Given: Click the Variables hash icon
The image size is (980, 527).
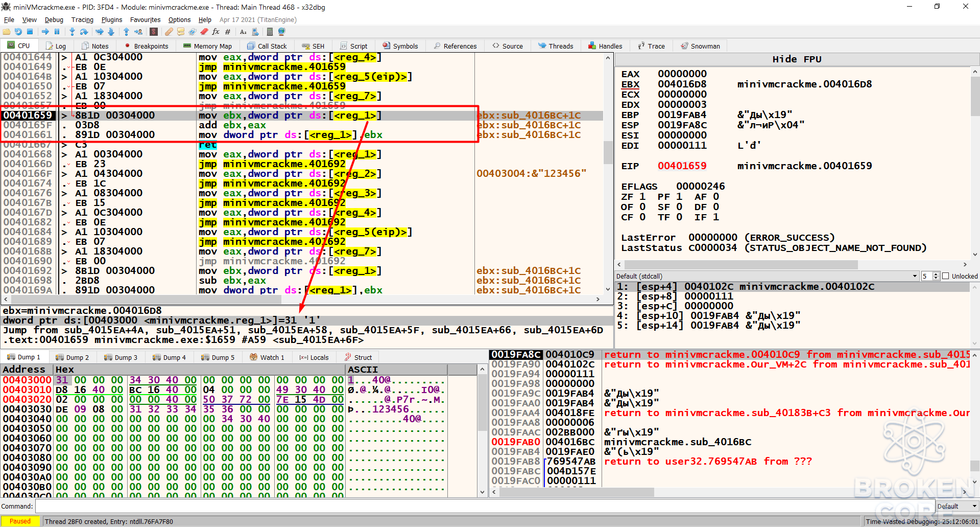Looking at the screenshot, I should tap(228, 32).
